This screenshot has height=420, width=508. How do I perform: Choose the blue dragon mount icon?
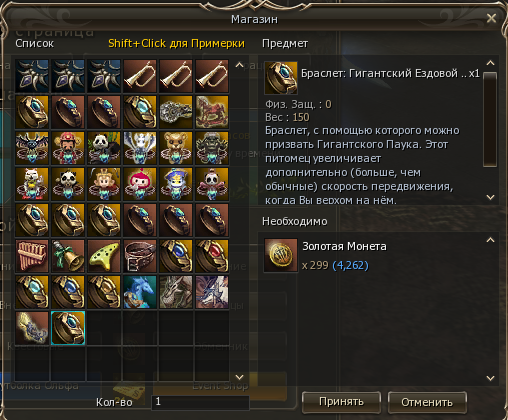(140, 292)
